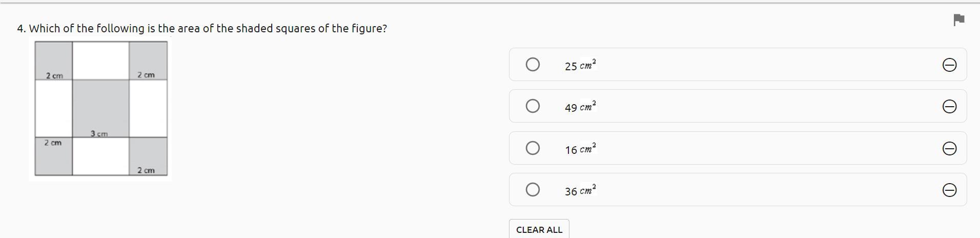Eliminate the 25 cm² answer choice
This screenshot has width=980, height=238.
point(949,65)
